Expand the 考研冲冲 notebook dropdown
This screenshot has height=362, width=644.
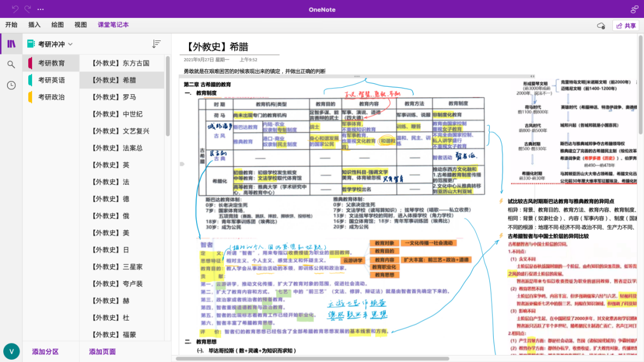pos(70,44)
